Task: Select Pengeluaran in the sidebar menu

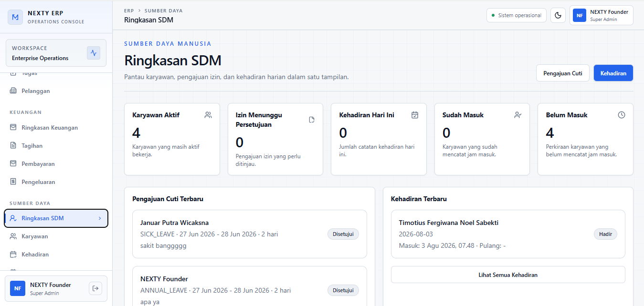Action: point(56,182)
